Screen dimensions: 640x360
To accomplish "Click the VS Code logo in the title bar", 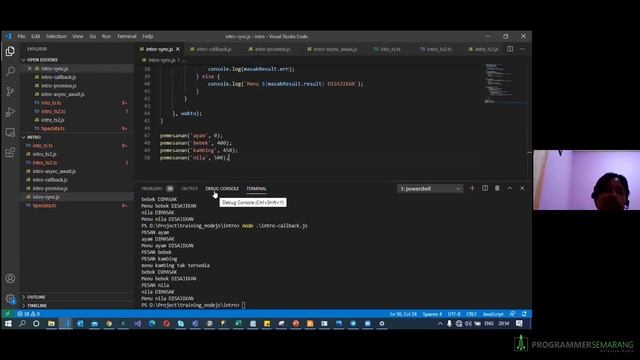I will tap(9, 36).
